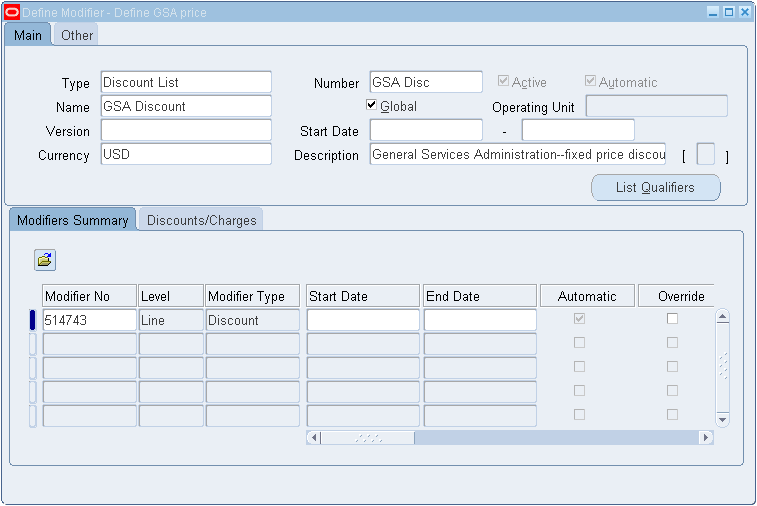Switch to the Main tab
Viewport: 757px width, 506px height.
[28, 35]
